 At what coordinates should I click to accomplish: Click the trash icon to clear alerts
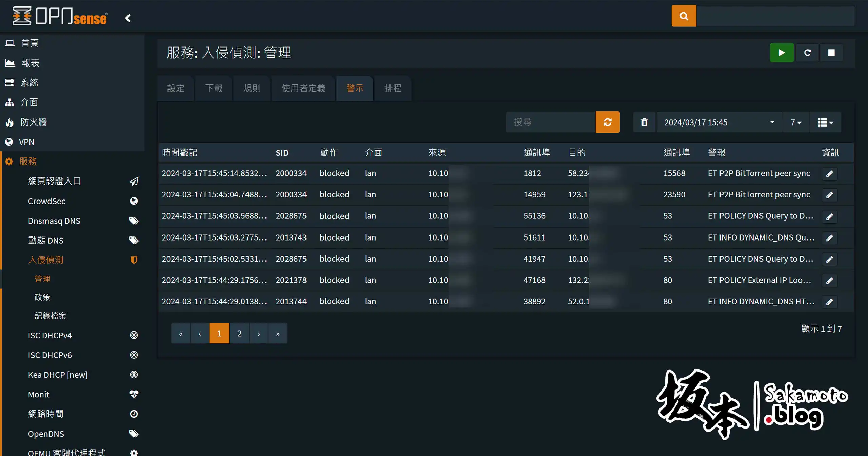coord(644,122)
